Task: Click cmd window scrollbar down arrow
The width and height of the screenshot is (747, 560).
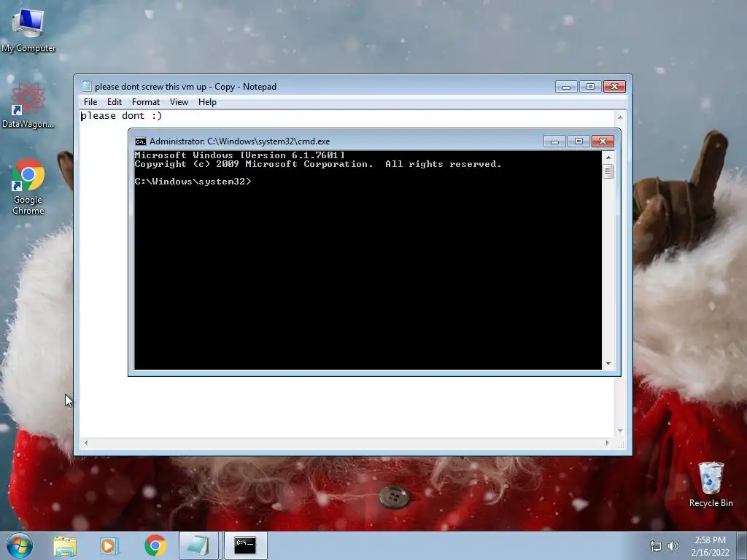Action: pos(608,364)
